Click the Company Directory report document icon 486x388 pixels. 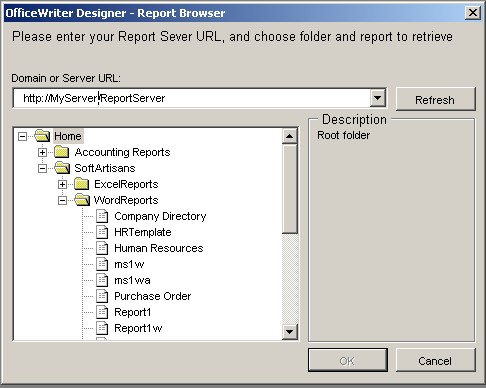[102, 216]
